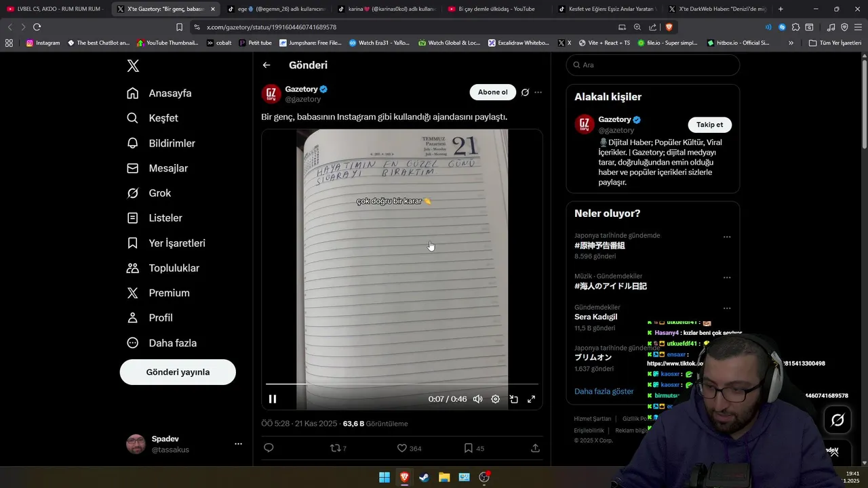Open the floating Grok button
The image size is (868, 488).
pyautogui.click(x=837, y=420)
